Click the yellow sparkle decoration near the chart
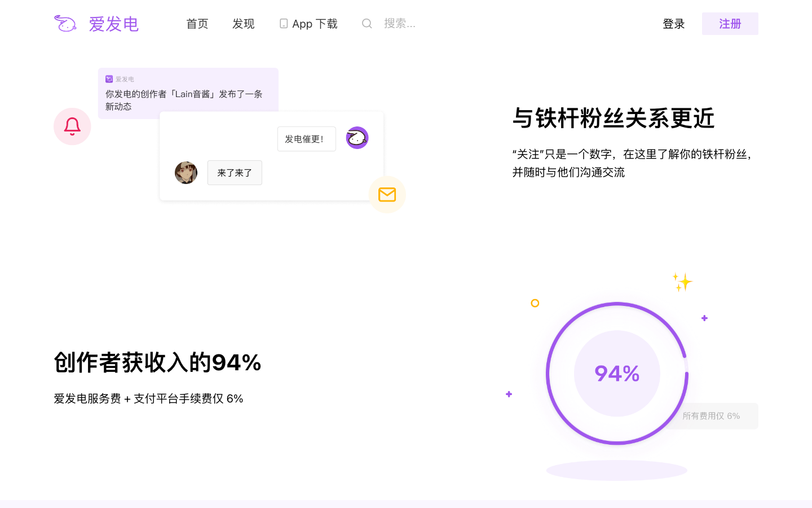812x508 pixels. click(x=682, y=282)
